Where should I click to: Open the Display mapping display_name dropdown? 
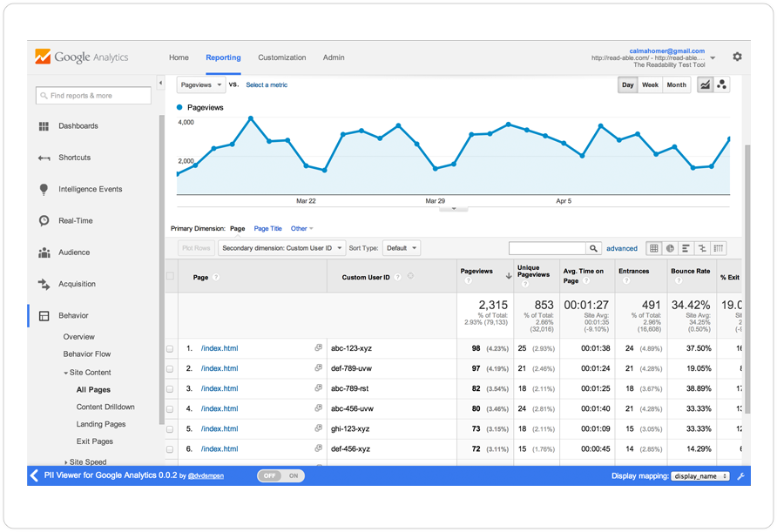pos(700,476)
